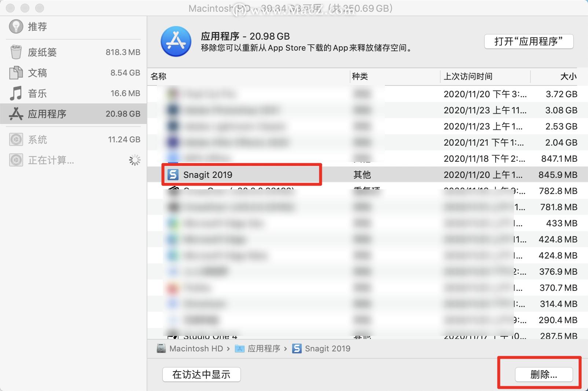Click the Macintosh HD drive icon in breadcrumb

[161, 348]
